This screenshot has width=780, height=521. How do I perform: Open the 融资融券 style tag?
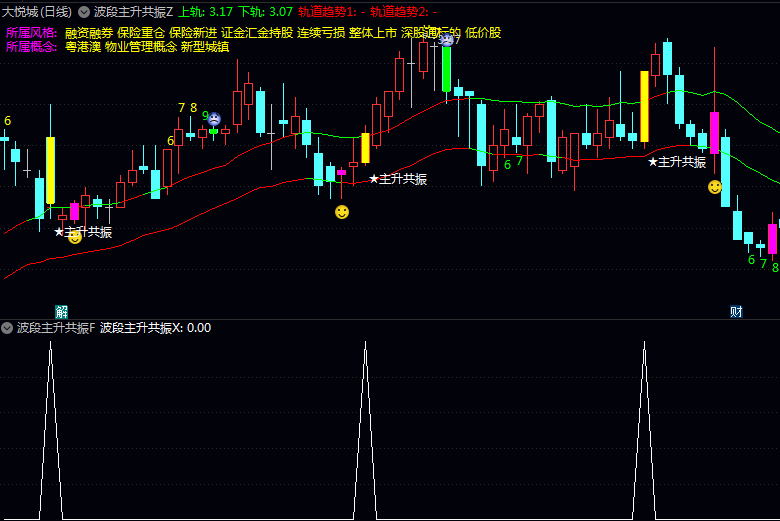coord(89,33)
